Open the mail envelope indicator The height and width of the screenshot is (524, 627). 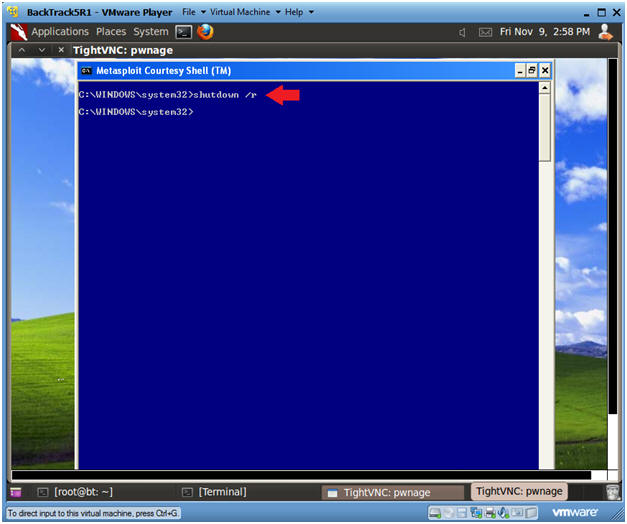tap(485, 32)
